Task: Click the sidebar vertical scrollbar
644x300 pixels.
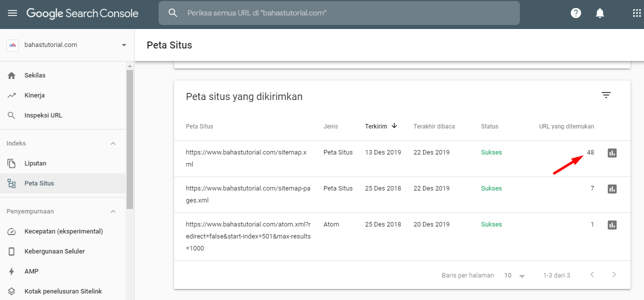Action: 130,140
